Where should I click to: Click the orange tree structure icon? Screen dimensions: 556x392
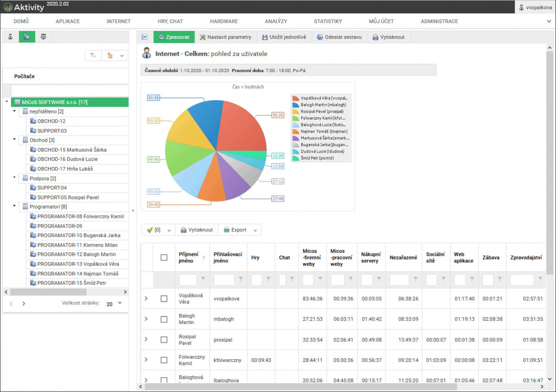click(110, 56)
